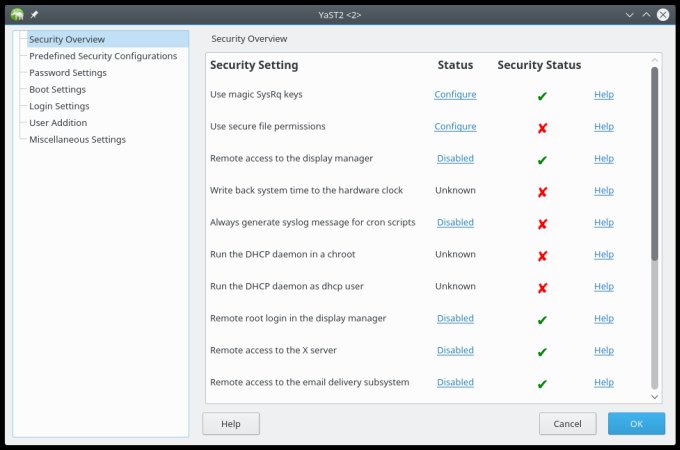Click the green check for email delivery subsystem
This screenshot has height=450, width=680.
[x=542, y=384]
